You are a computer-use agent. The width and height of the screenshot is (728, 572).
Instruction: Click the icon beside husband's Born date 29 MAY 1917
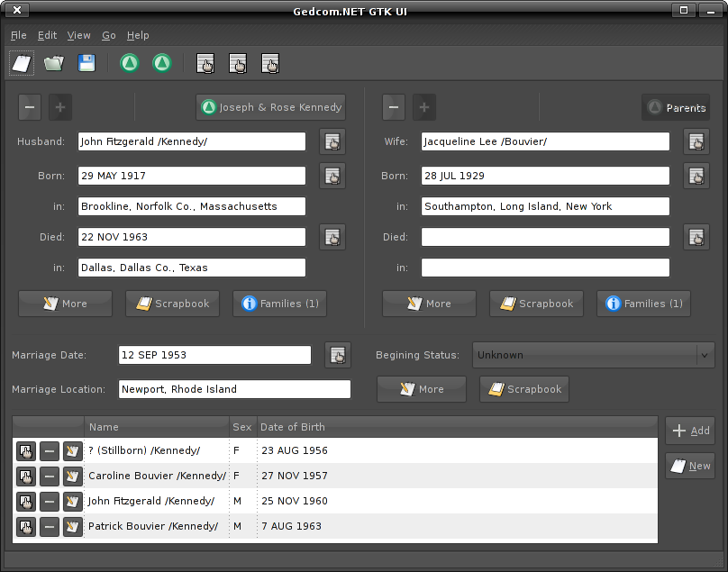click(x=332, y=176)
